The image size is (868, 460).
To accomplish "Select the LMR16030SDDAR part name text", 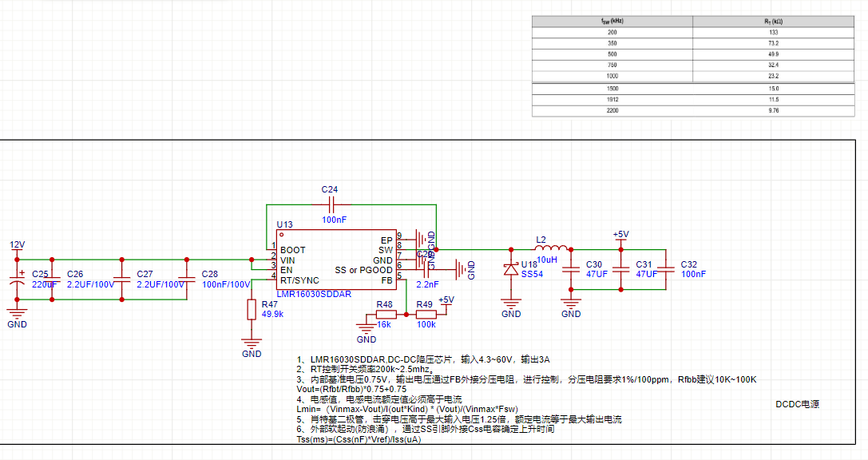I will (x=314, y=294).
